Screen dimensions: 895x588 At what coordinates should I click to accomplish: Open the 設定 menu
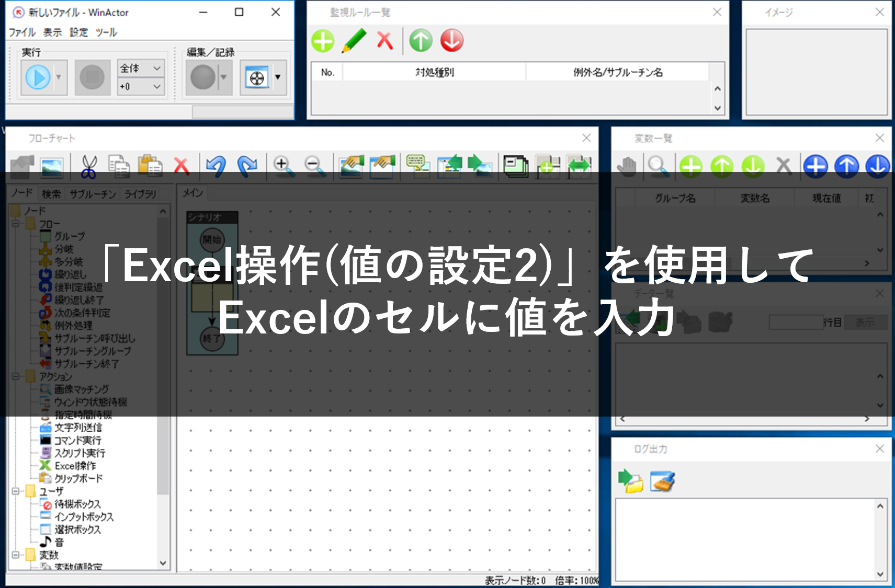pos(79,32)
